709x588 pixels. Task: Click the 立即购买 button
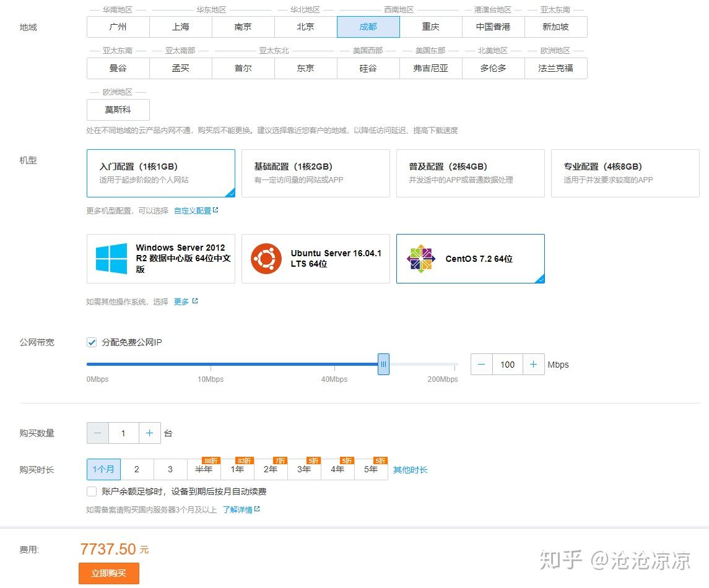(x=109, y=573)
